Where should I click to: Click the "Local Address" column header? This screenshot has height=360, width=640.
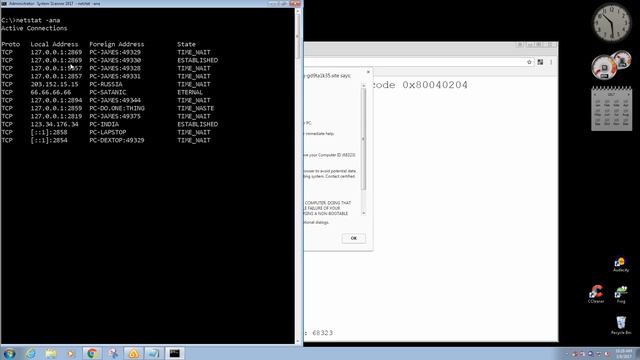(x=54, y=44)
